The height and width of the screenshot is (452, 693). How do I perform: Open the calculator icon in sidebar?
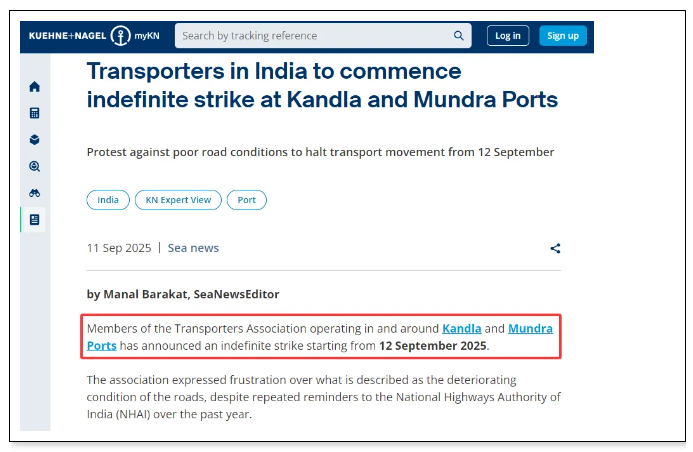(x=34, y=113)
